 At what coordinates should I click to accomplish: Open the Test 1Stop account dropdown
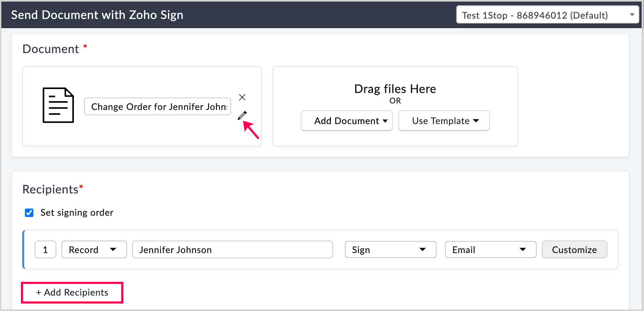tap(547, 15)
